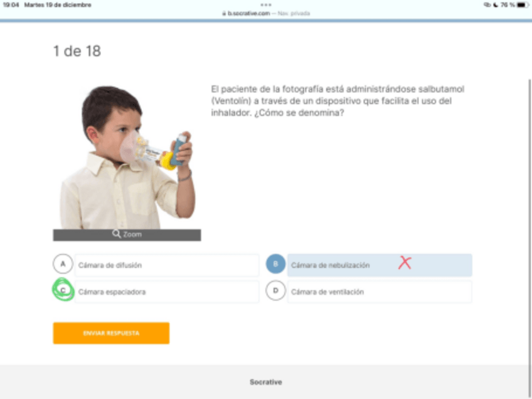Choose option Cámara espaciadora
Viewport: 532px width, 399px height.
point(167,292)
